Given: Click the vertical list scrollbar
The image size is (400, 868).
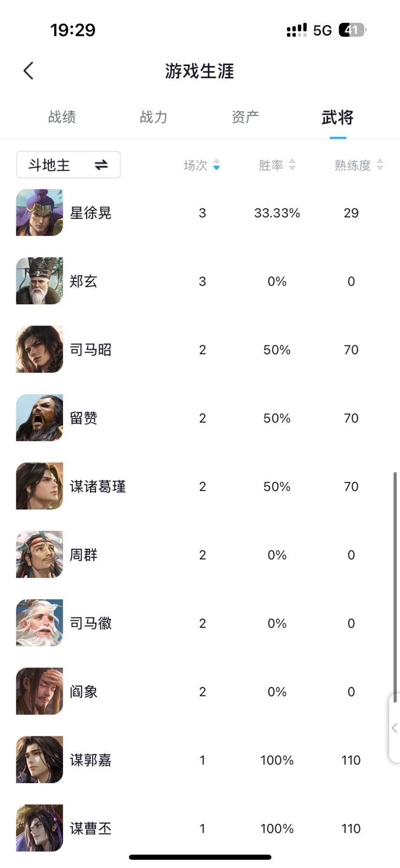Looking at the screenshot, I should pyautogui.click(x=395, y=585).
